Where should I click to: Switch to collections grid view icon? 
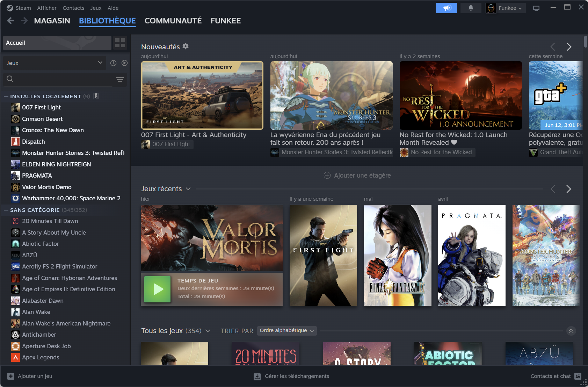[x=120, y=43]
